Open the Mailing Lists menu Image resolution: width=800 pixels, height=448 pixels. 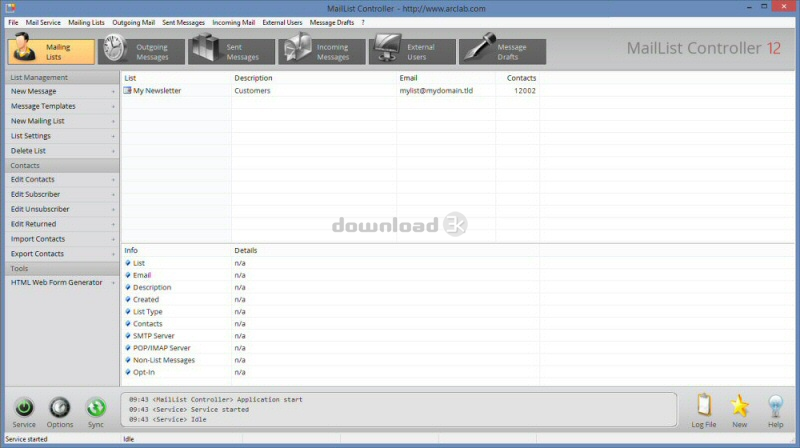(x=86, y=22)
